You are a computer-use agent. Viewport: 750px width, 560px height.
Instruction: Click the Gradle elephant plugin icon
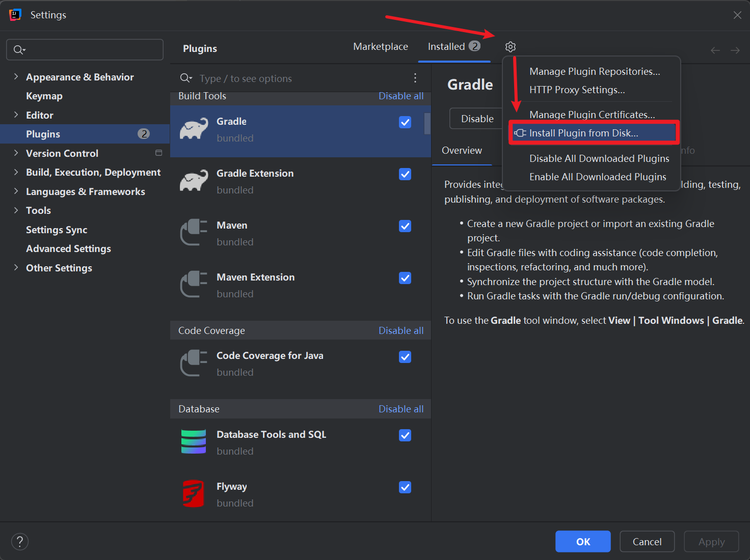click(x=194, y=129)
